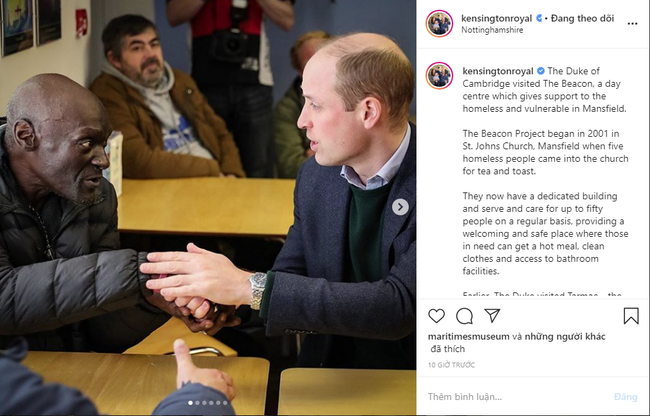The image size is (650, 416).
Task: View the maritimesmuseum profile from likes
Action: pyautogui.click(x=469, y=336)
